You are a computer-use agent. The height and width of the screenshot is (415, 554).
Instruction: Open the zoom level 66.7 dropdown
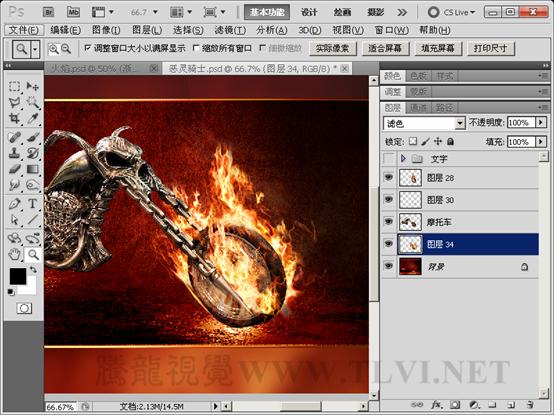coord(155,12)
